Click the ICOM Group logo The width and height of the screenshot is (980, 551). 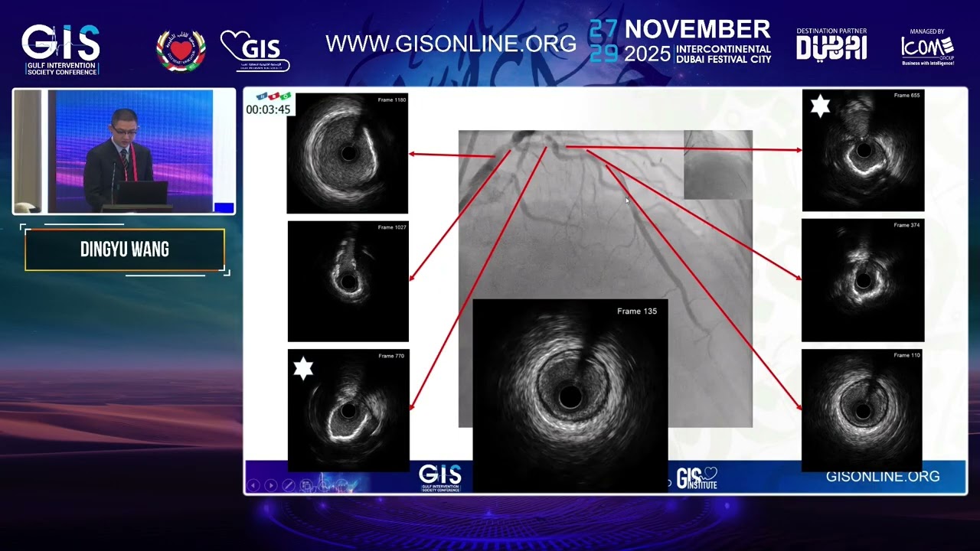tap(927, 47)
